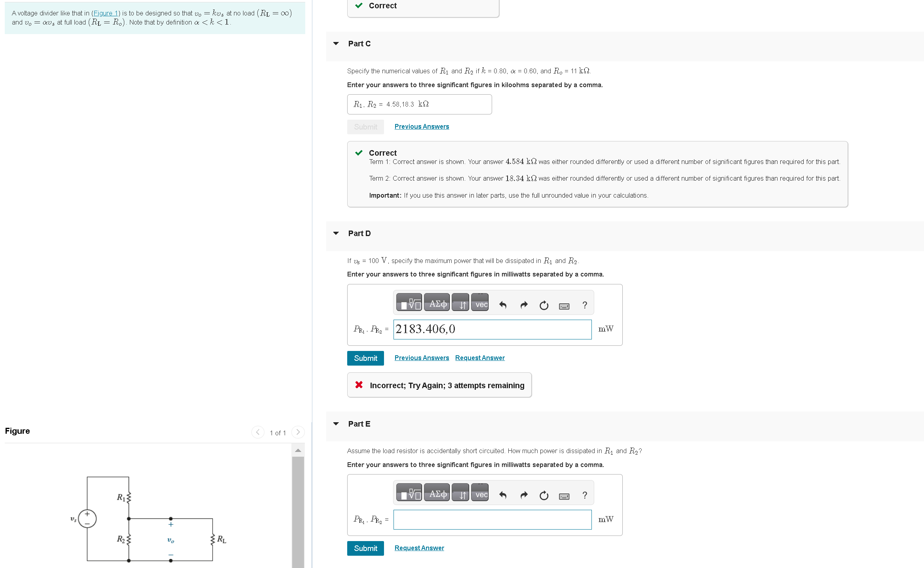Go to previous figure arrow

pyautogui.click(x=258, y=432)
